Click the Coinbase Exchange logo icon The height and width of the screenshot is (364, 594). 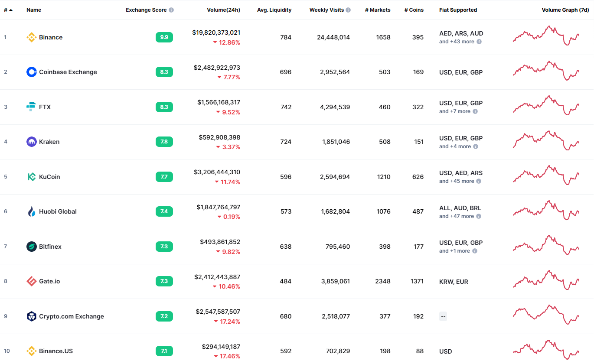click(x=31, y=72)
